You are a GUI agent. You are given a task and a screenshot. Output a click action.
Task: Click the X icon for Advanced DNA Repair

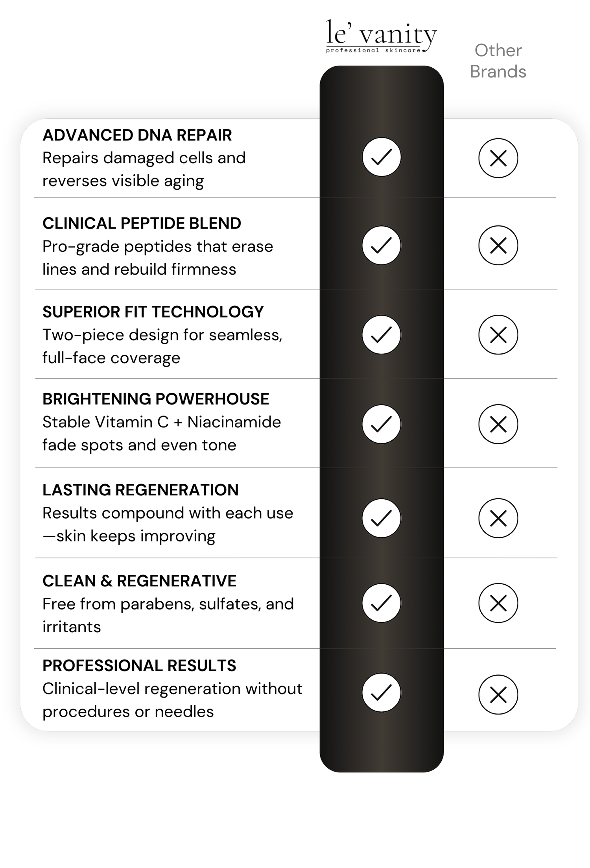(498, 158)
